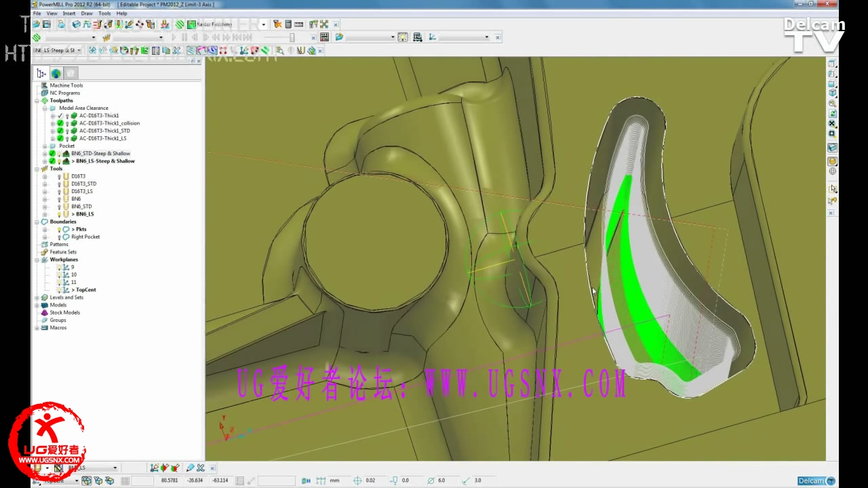Open the Help menu
Image resolution: width=868 pixels, height=488 pixels.
121,13
